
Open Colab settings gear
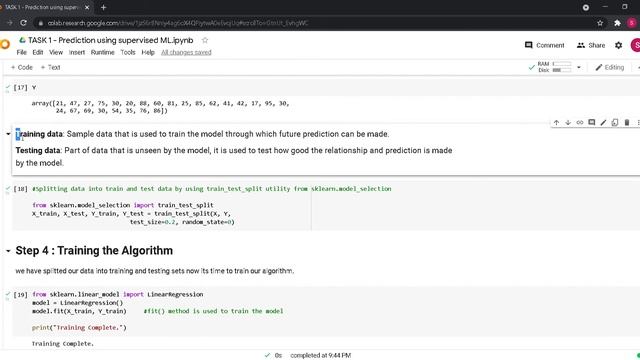pos(618,45)
